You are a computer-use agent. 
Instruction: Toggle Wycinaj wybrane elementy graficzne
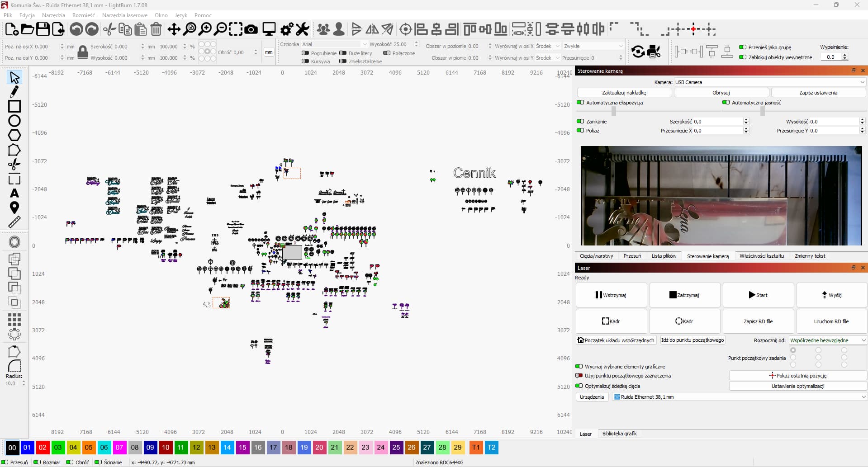pos(579,367)
